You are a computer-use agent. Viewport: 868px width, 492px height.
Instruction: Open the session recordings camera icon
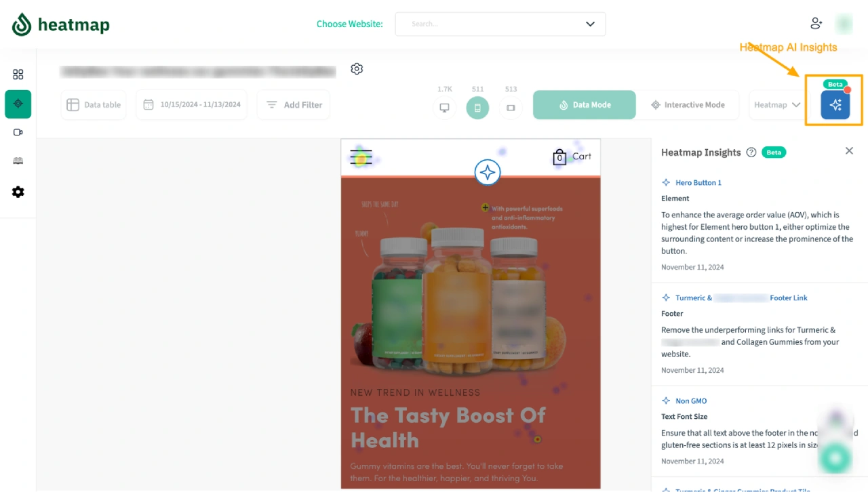click(18, 132)
